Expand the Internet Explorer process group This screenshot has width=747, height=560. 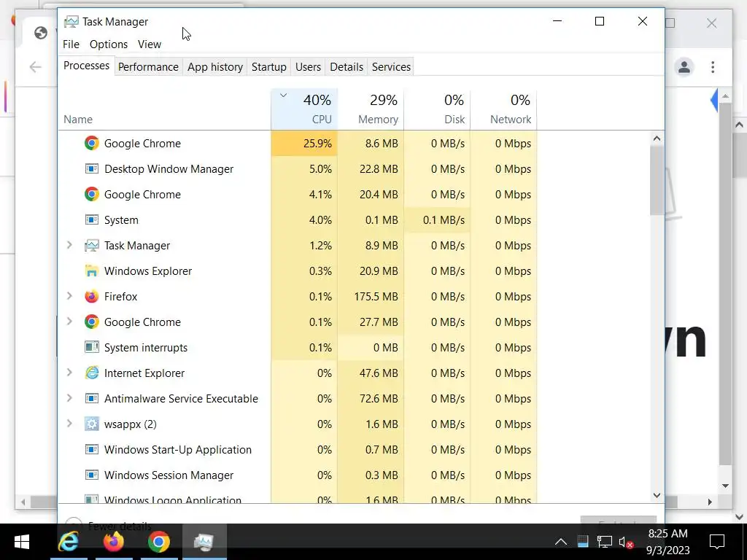click(69, 373)
